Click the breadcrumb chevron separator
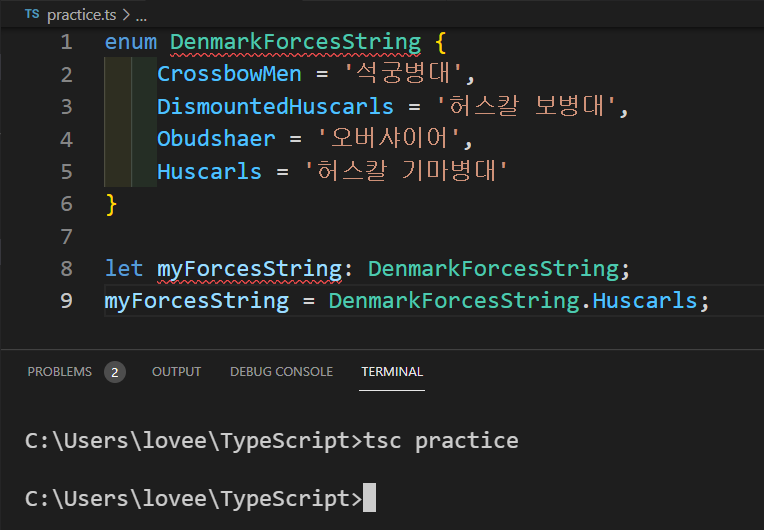The image size is (764, 530). 126,15
